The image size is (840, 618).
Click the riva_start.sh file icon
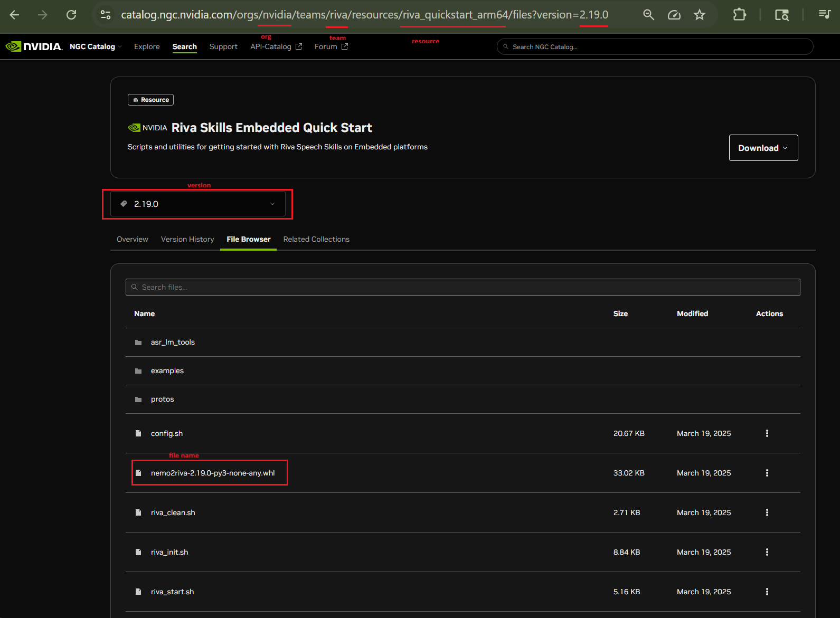[138, 592]
